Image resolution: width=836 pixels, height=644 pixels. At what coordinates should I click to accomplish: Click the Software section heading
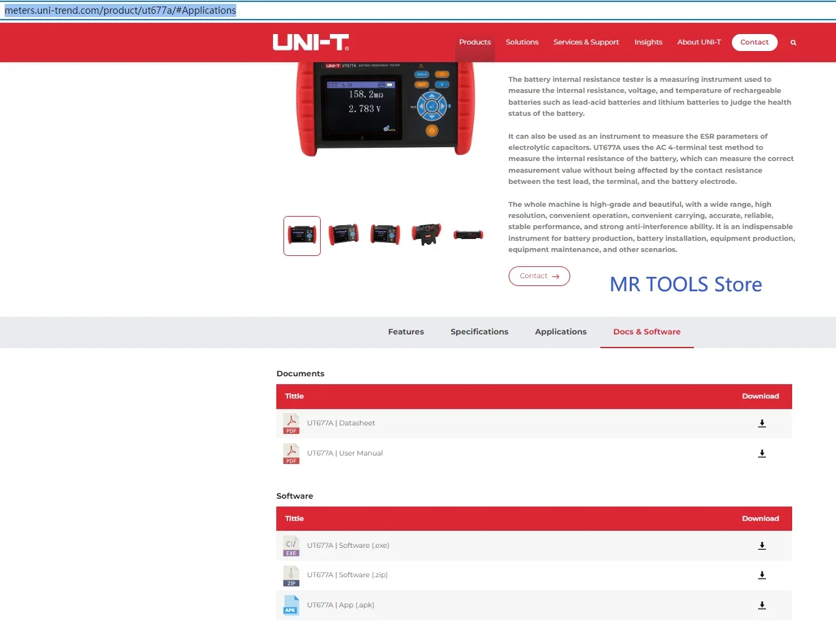pyautogui.click(x=295, y=496)
